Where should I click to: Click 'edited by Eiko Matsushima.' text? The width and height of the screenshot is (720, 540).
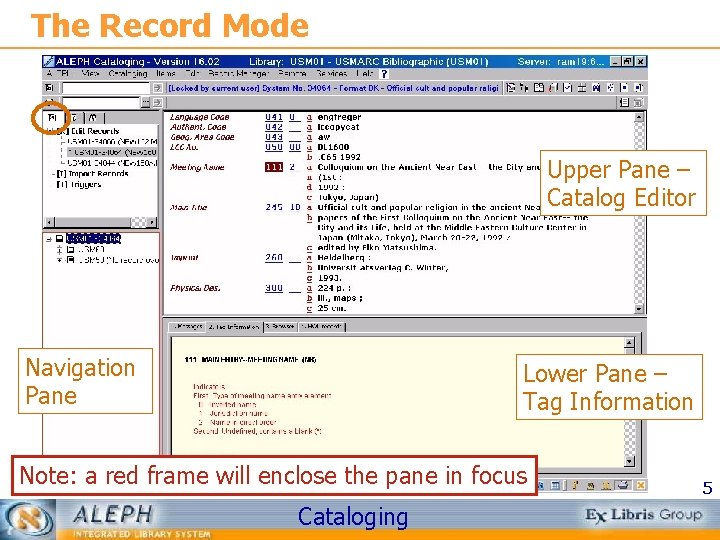377,248
